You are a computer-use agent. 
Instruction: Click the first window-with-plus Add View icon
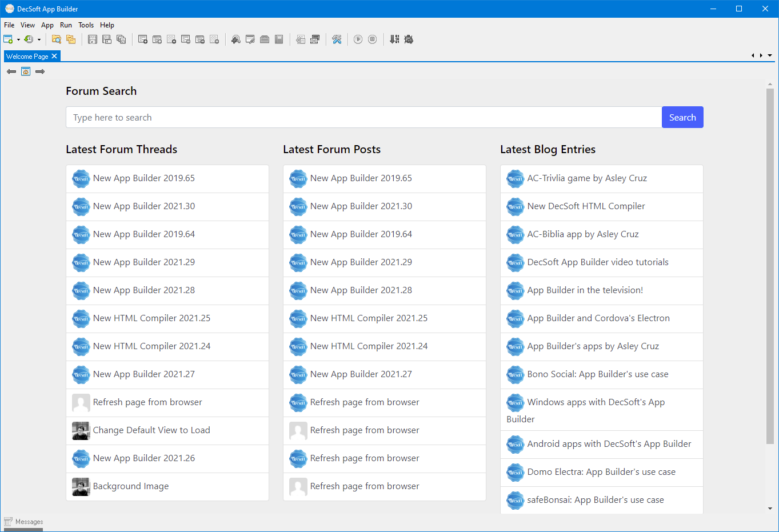[x=143, y=39]
